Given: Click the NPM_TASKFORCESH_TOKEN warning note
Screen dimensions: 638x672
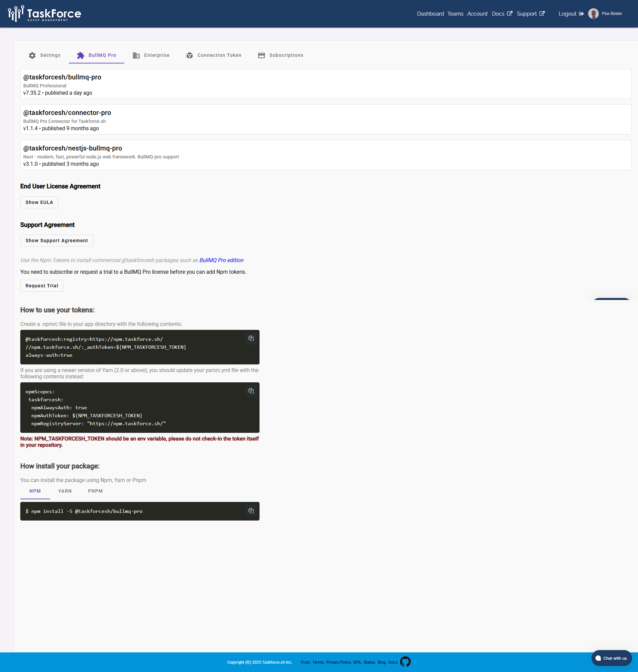Looking at the screenshot, I should click(x=140, y=442).
